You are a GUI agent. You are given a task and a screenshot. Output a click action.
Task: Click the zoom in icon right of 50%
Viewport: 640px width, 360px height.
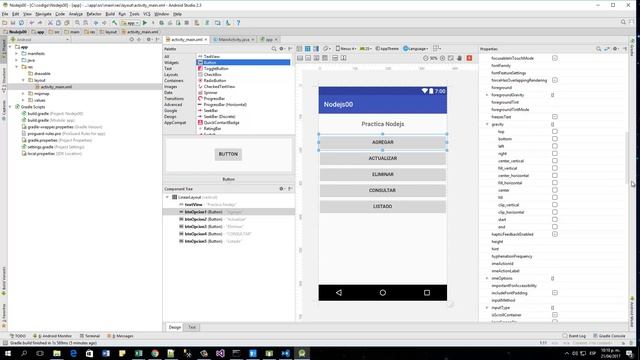[442, 58]
